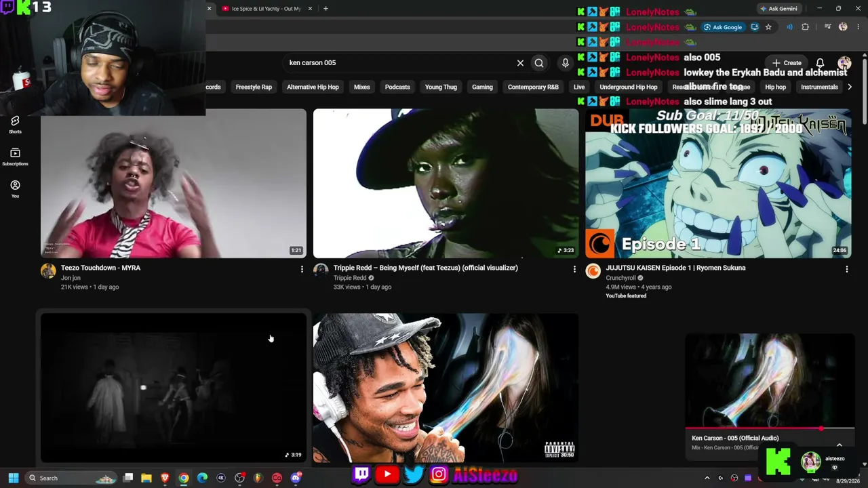Click the install app icon in address bar
Image resolution: width=868 pixels, height=488 pixels.
[754, 27]
